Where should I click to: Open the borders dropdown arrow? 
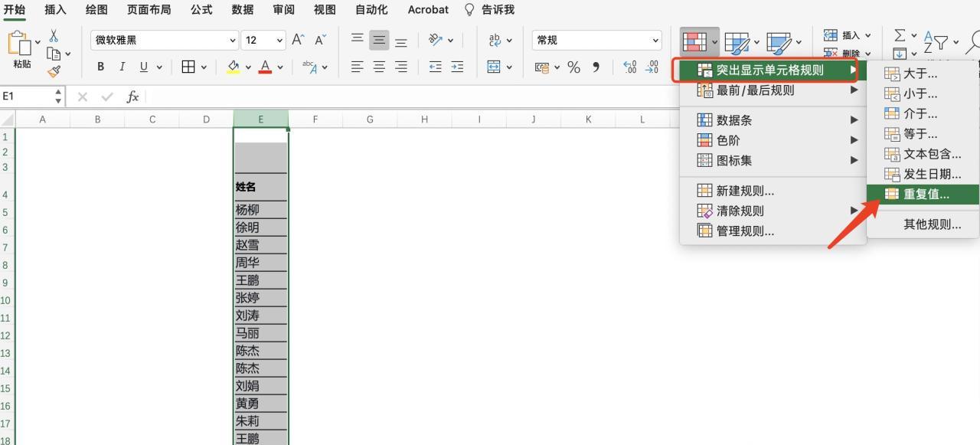tap(204, 67)
